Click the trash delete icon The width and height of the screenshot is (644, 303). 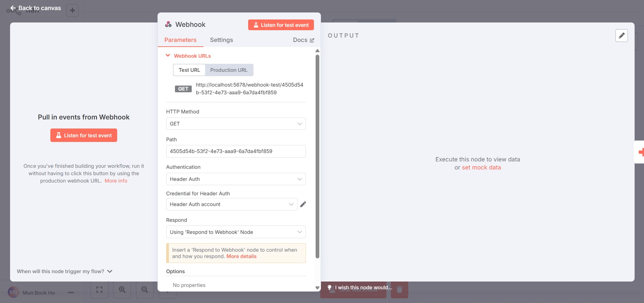400,290
